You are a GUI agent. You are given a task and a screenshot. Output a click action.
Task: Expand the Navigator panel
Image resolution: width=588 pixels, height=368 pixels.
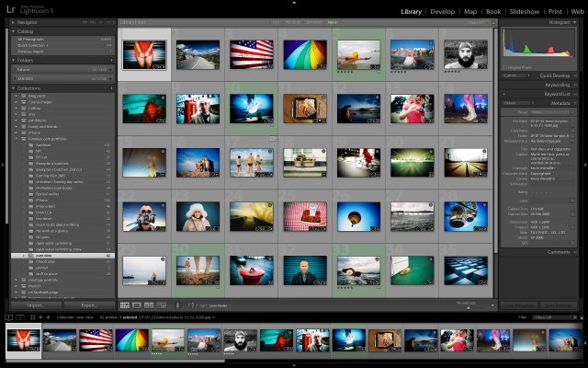pos(13,22)
